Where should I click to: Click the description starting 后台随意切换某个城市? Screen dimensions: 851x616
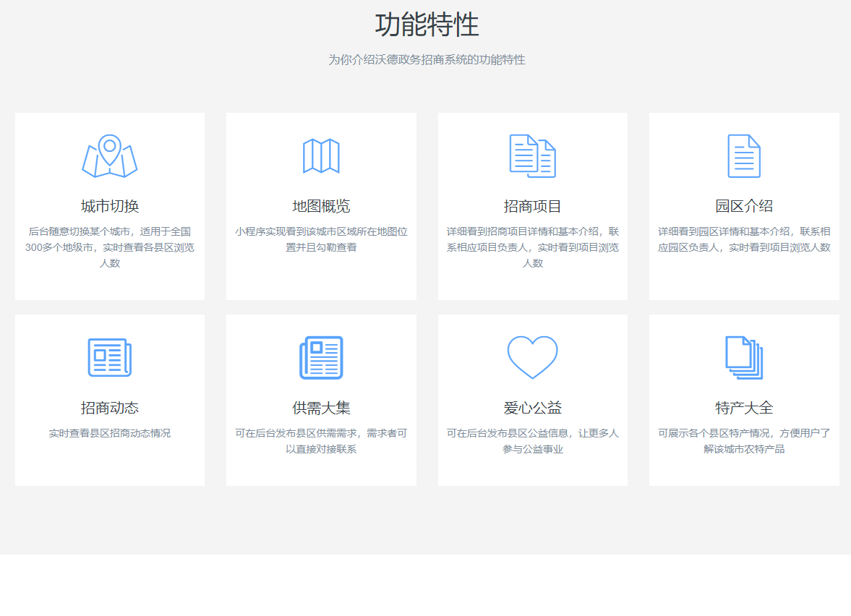point(110,247)
